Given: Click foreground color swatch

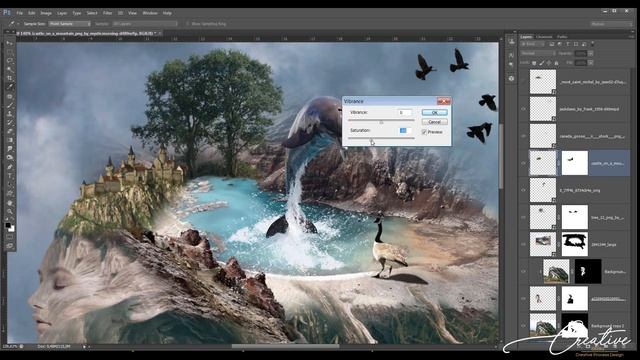Looking at the screenshot, I should 8,225.
